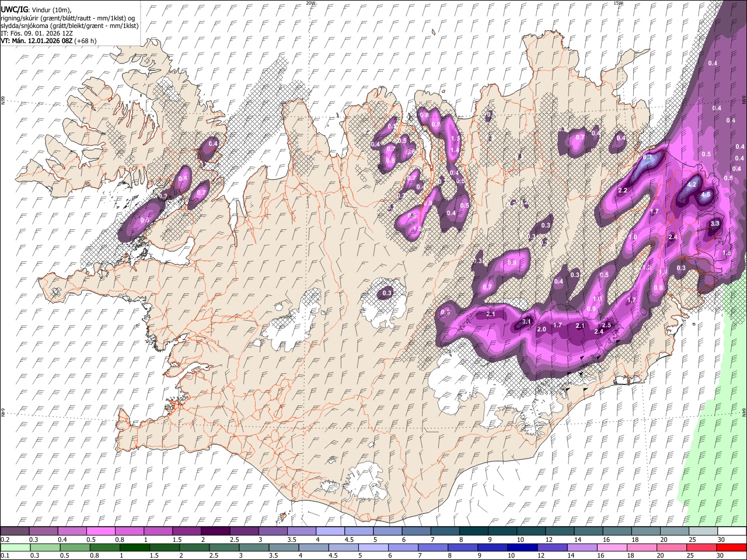Click the '20W' longitude label
The height and width of the screenshot is (560, 747).
(x=310, y=3)
